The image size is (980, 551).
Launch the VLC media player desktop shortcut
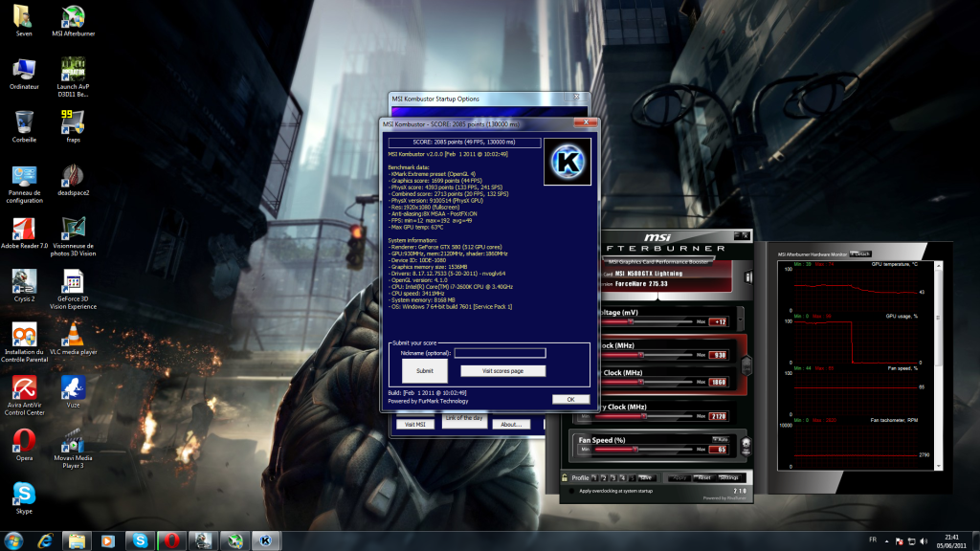[73, 340]
